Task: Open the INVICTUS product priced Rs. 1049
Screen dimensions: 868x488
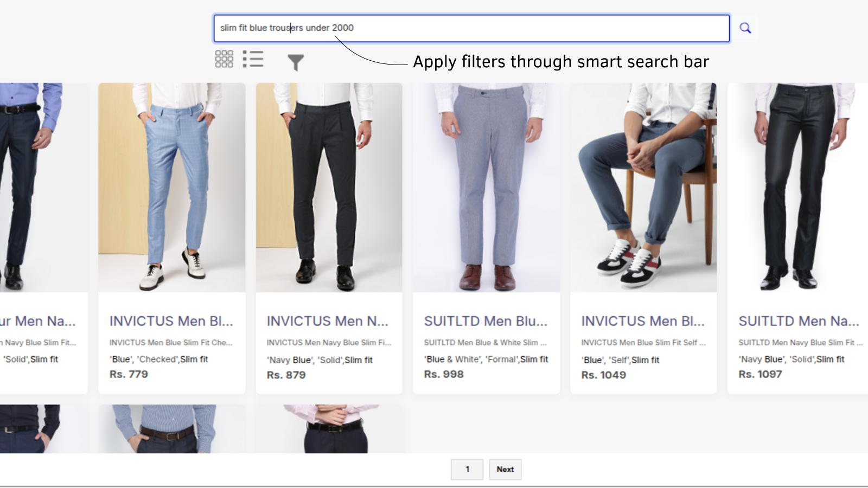Action: point(643,320)
